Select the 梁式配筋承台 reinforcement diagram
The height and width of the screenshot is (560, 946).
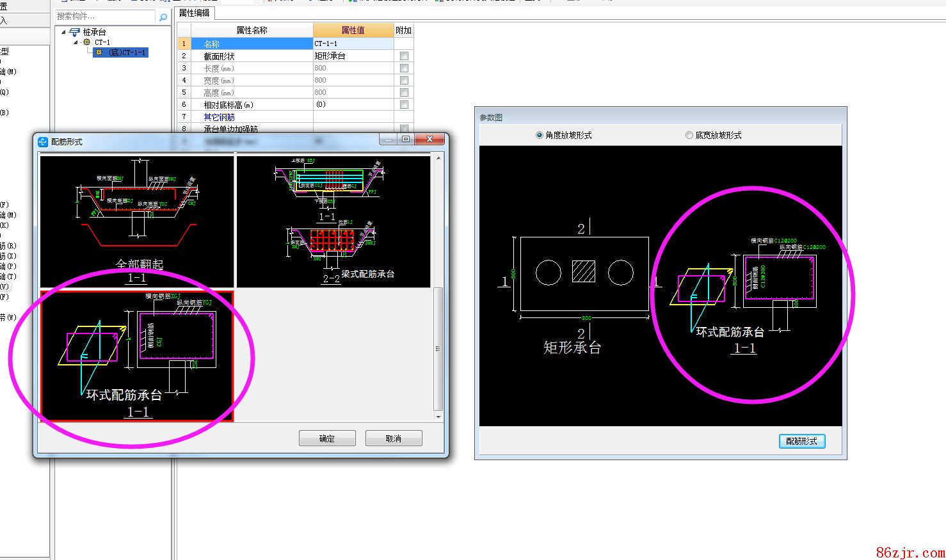coord(333,221)
